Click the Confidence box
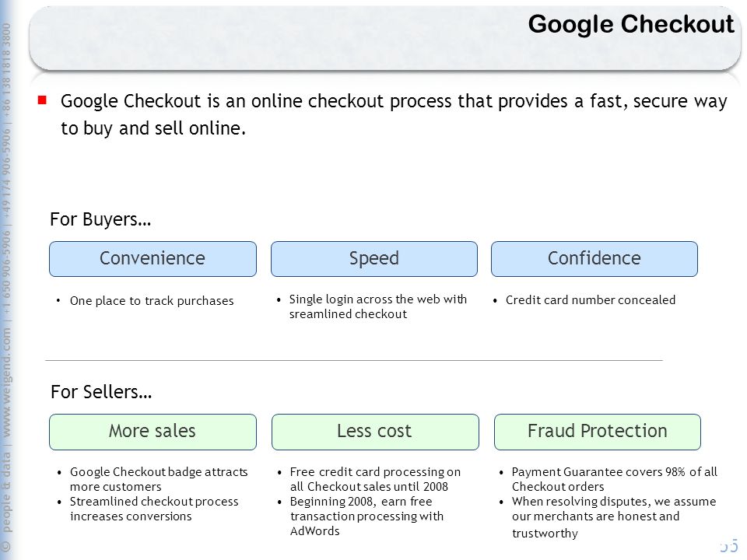 click(594, 258)
